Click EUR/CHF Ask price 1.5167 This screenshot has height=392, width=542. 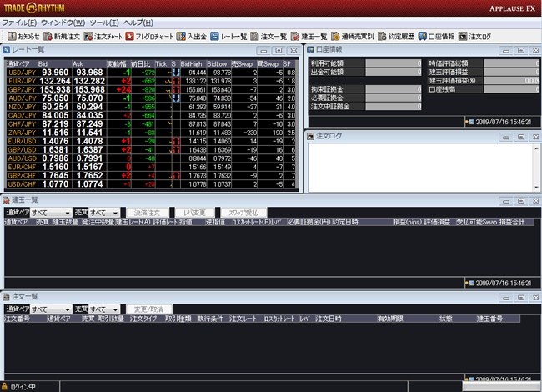pyautogui.click(x=89, y=167)
